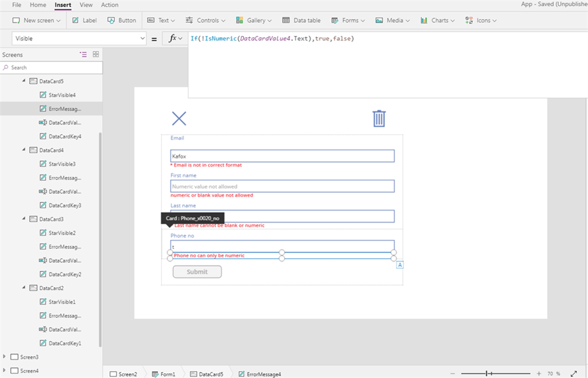The width and height of the screenshot is (588, 378).
Task: Click the Phone no input field
Action: point(283,246)
